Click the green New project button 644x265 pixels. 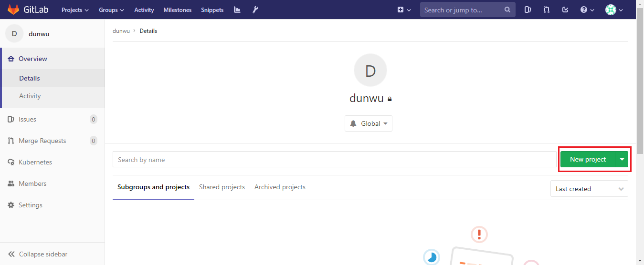(x=588, y=159)
